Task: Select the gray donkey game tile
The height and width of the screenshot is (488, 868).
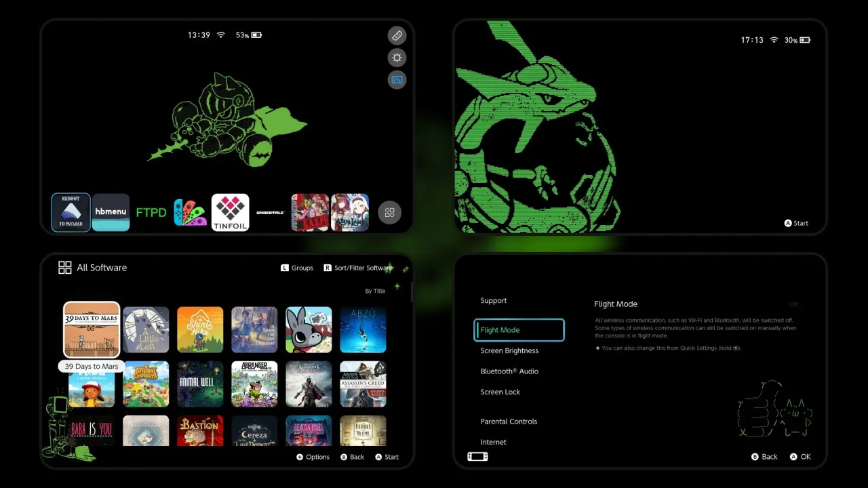Action: [x=309, y=330]
